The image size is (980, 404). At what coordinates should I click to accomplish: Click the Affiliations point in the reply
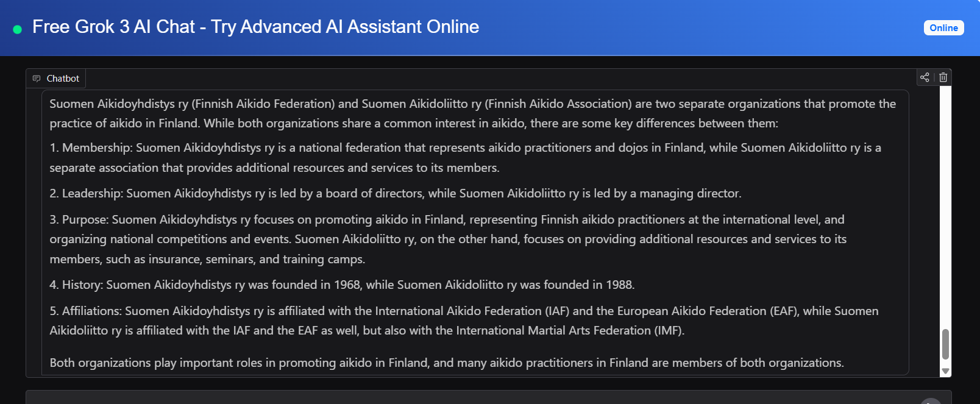click(x=463, y=321)
